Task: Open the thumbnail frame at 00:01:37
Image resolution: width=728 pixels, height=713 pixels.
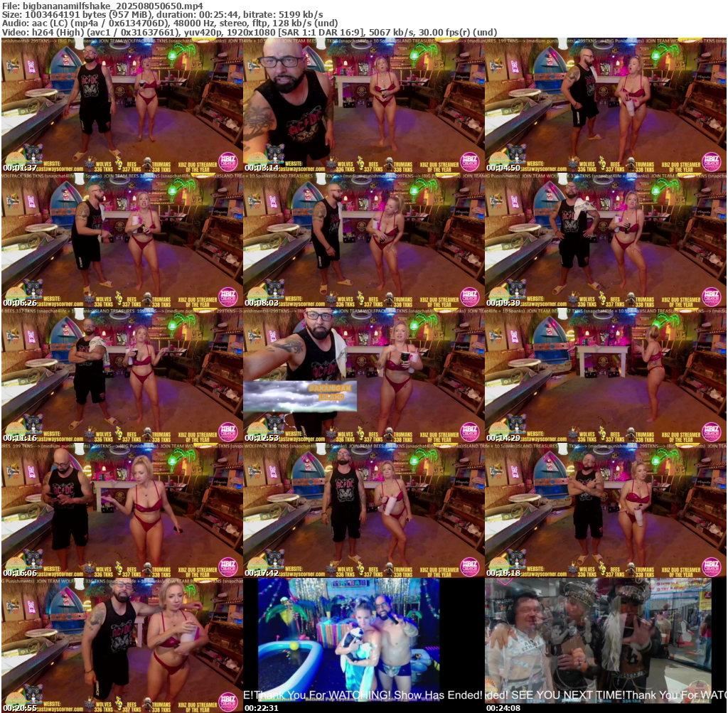Action: coord(122,105)
